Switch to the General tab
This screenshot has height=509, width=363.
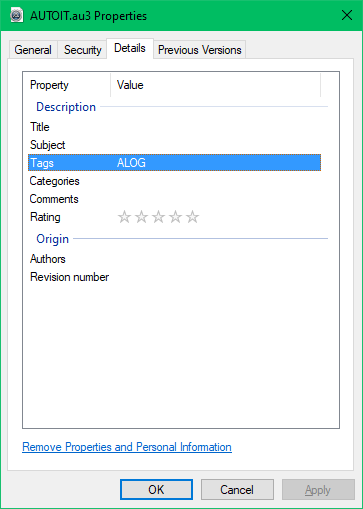point(33,50)
